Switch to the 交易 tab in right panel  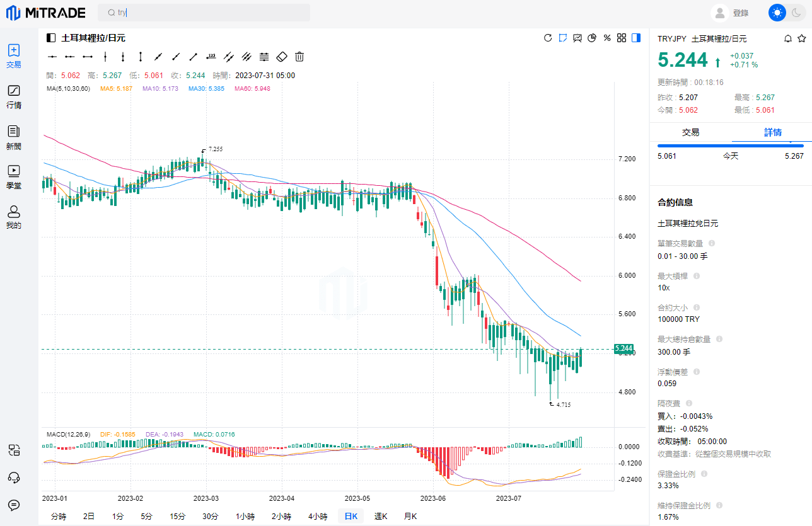point(690,132)
